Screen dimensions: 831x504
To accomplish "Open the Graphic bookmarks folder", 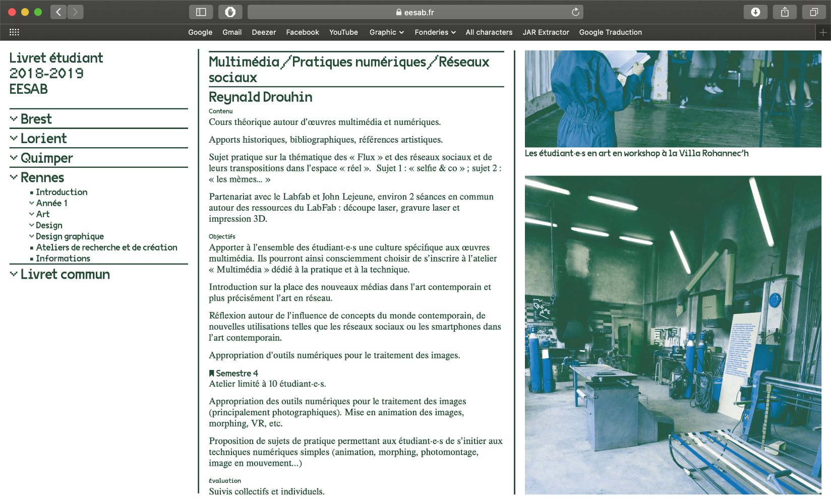I will point(386,32).
